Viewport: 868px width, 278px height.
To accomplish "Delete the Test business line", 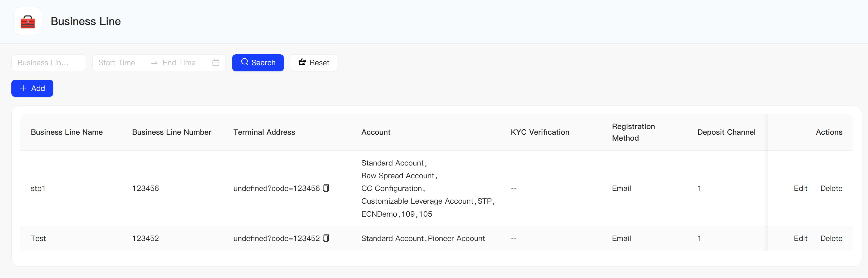I will point(831,239).
